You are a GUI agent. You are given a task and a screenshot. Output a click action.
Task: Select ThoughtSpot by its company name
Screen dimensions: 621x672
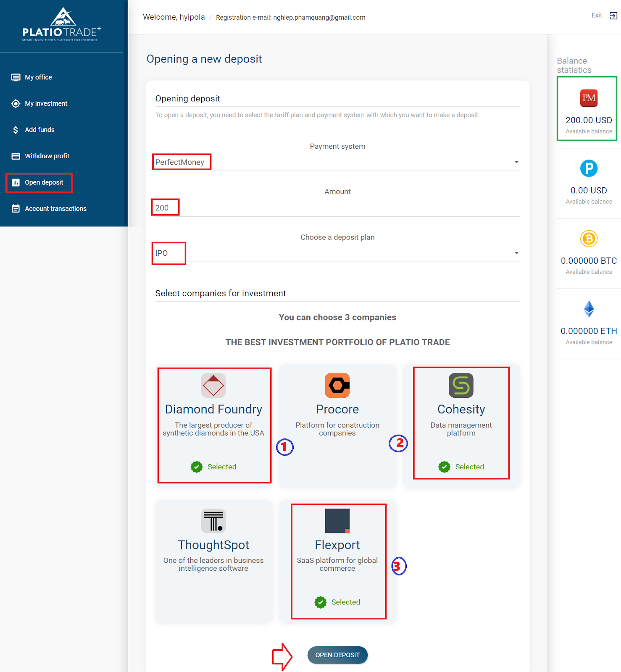[x=213, y=545]
